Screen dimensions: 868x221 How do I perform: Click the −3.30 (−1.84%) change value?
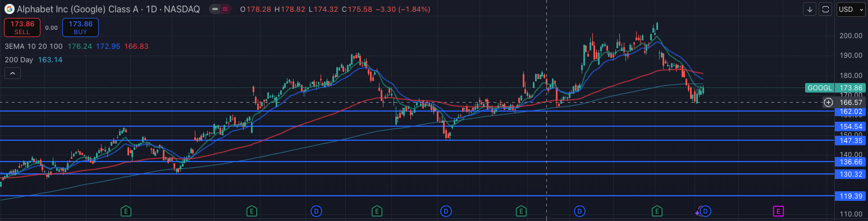pos(403,10)
